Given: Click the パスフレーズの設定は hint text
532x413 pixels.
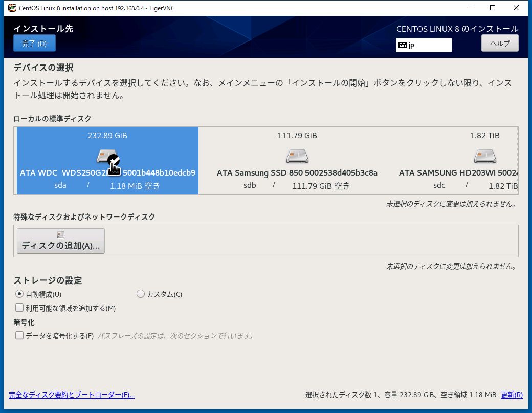Looking at the screenshot, I should 175,336.
